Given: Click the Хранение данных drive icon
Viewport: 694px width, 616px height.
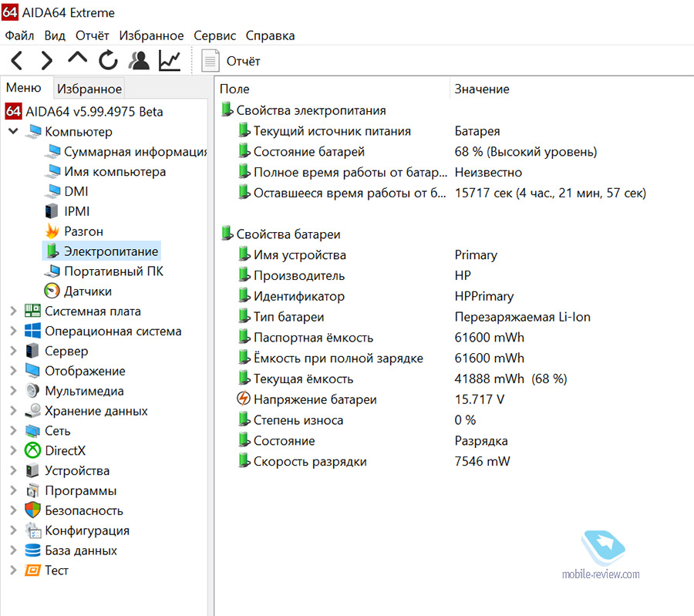Looking at the screenshot, I should [32, 411].
